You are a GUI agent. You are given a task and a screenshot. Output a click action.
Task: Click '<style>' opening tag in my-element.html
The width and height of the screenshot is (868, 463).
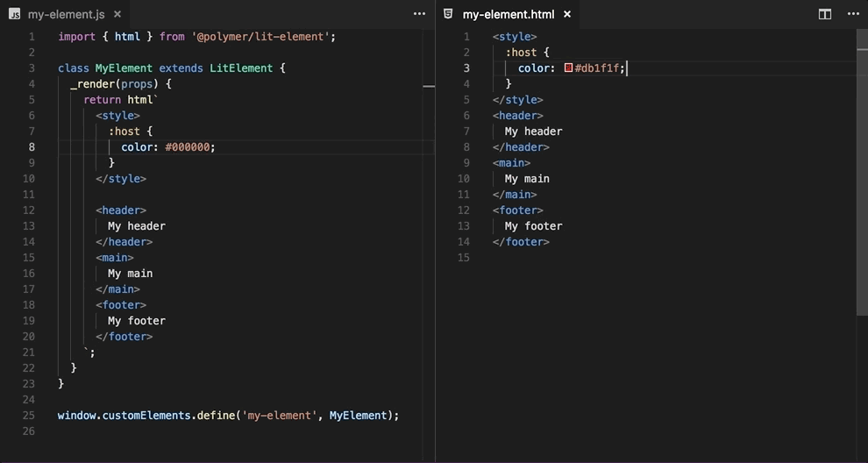515,37
